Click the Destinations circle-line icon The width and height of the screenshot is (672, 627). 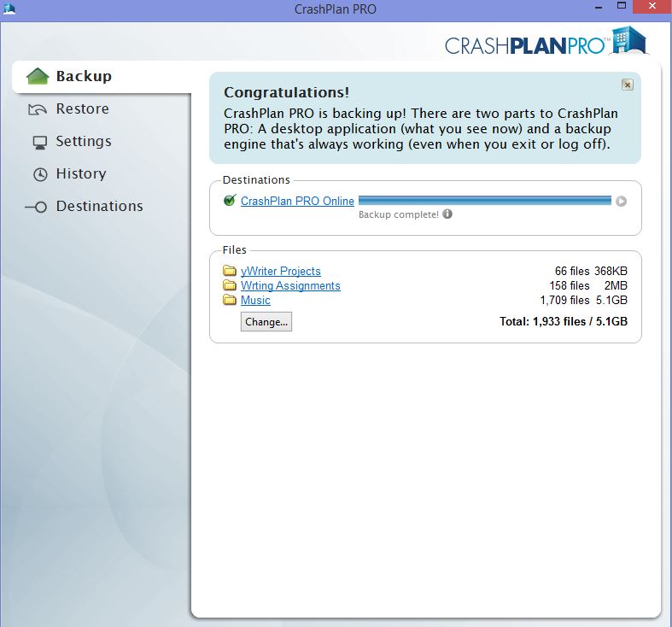point(36,207)
